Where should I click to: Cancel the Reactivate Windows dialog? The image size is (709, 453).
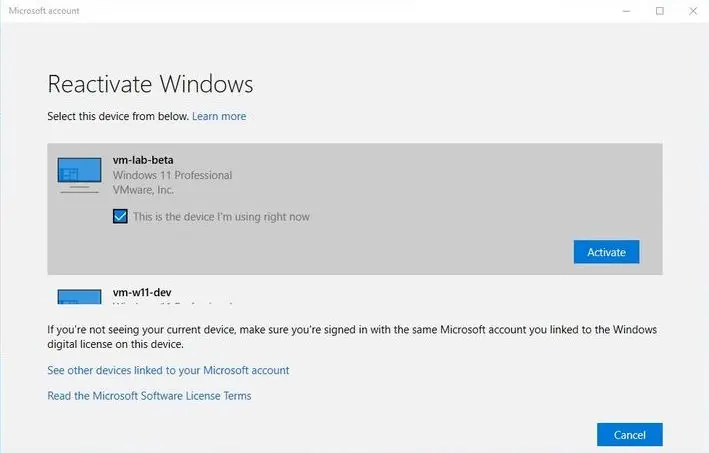(629, 434)
